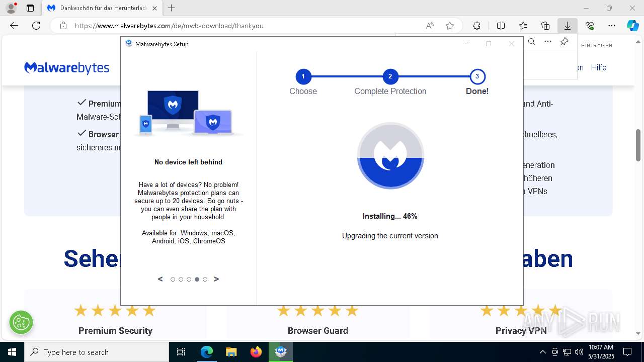
Task: Click Browser Guard heading
Action: (317, 330)
